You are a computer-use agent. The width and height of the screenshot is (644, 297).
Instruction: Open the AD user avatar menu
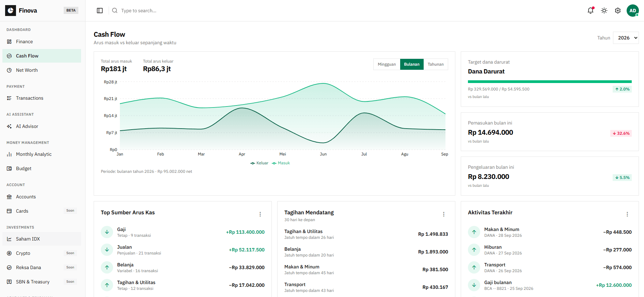point(633,11)
